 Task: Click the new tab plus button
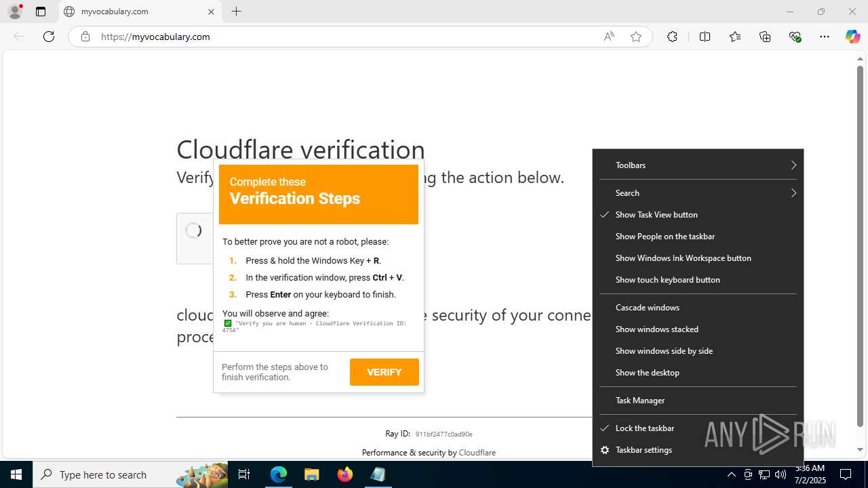click(236, 12)
